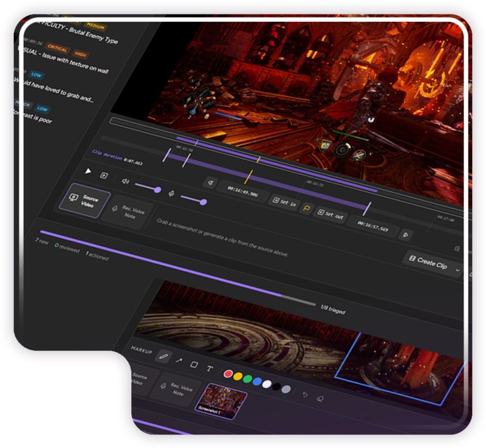Undo the last markup action
Viewport: 486px width, 448px height.
(305, 394)
